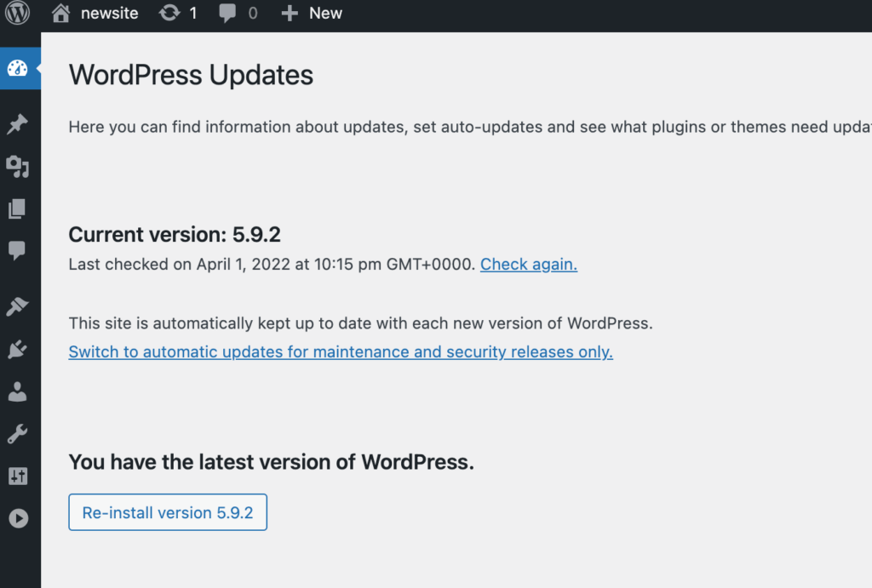Open Media via camera and music icon
Image resolution: width=872 pixels, height=588 pixels.
tap(17, 166)
